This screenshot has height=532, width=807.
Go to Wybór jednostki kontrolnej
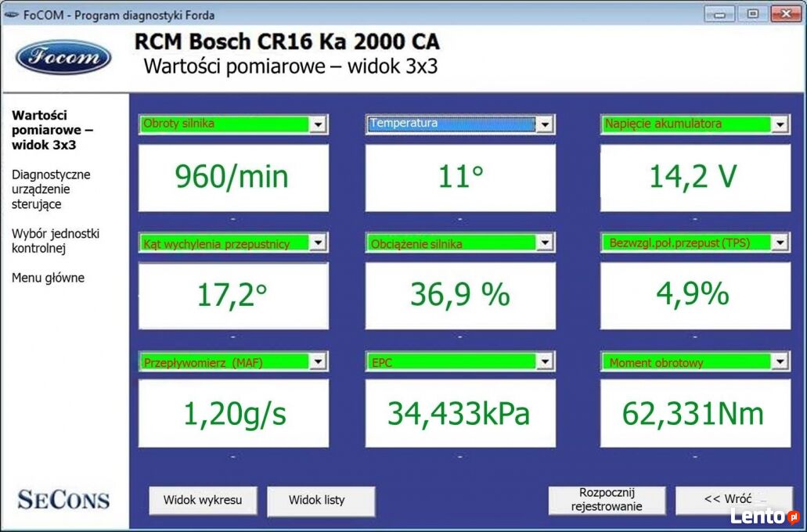55,241
